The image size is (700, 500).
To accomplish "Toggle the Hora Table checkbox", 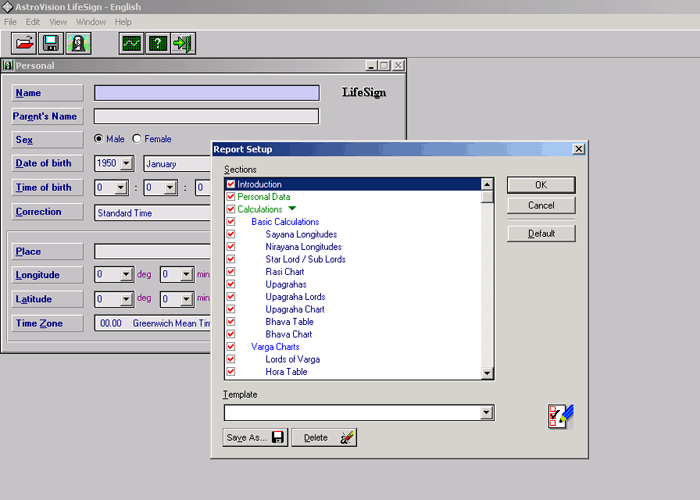I will tap(231, 371).
